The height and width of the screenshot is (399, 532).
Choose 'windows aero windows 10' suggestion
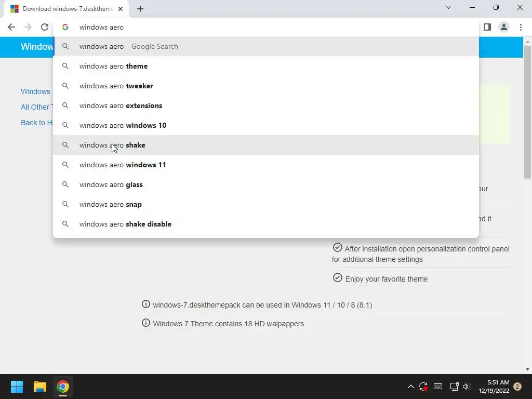tap(266, 125)
